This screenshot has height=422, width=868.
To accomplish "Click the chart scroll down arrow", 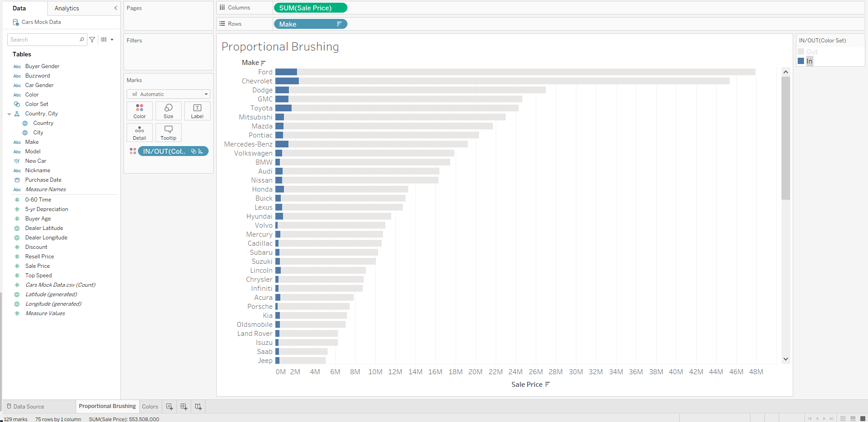I will (x=786, y=359).
